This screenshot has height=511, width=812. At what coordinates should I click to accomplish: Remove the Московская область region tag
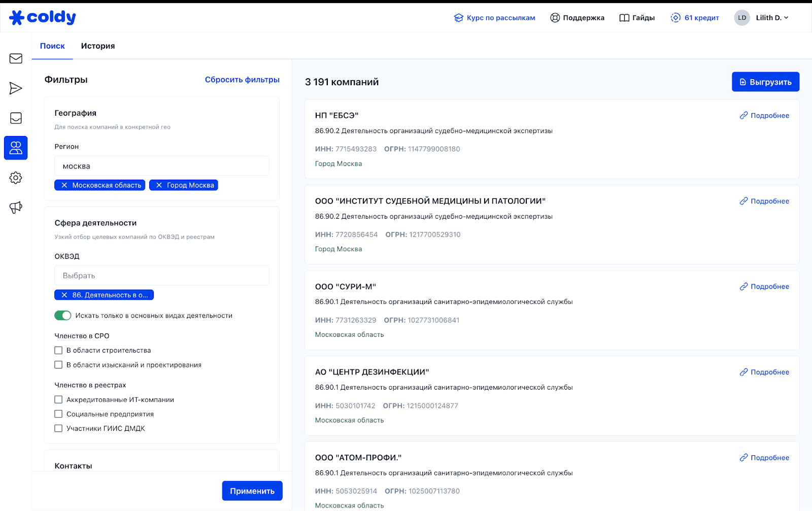pyautogui.click(x=64, y=185)
